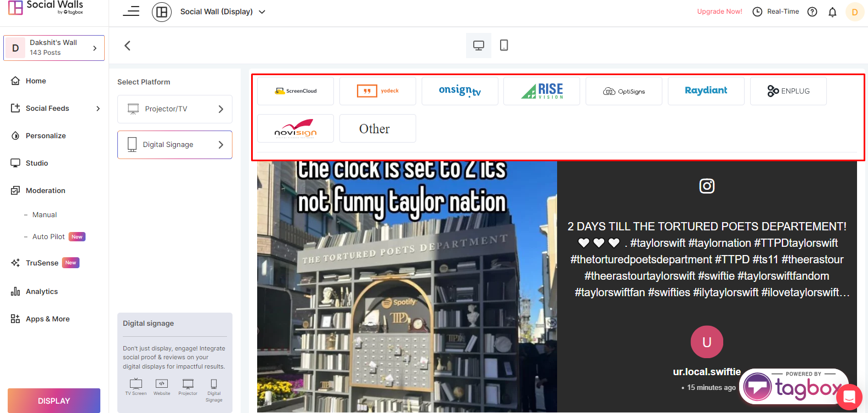Choose the OptiSigns platform tile

(x=624, y=91)
